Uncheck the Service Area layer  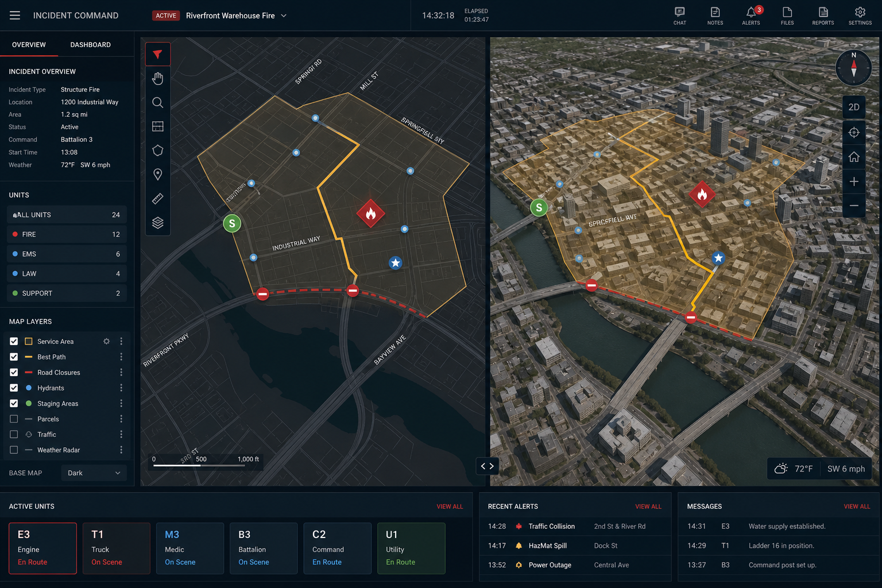[14, 341]
